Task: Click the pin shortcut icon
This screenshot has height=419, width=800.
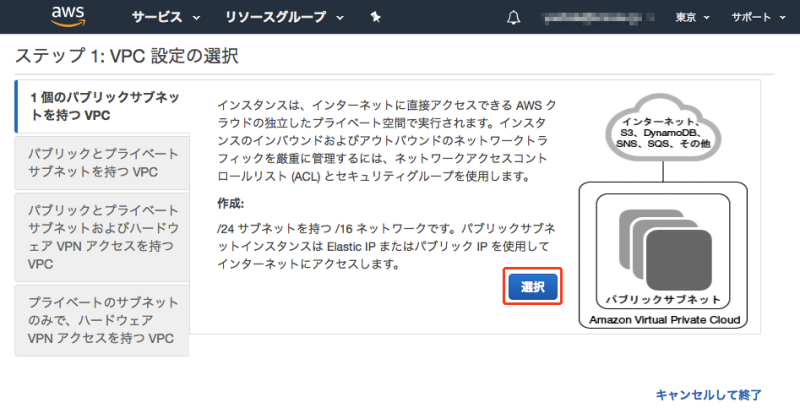Action: pyautogui.click(x=376, y=17)
